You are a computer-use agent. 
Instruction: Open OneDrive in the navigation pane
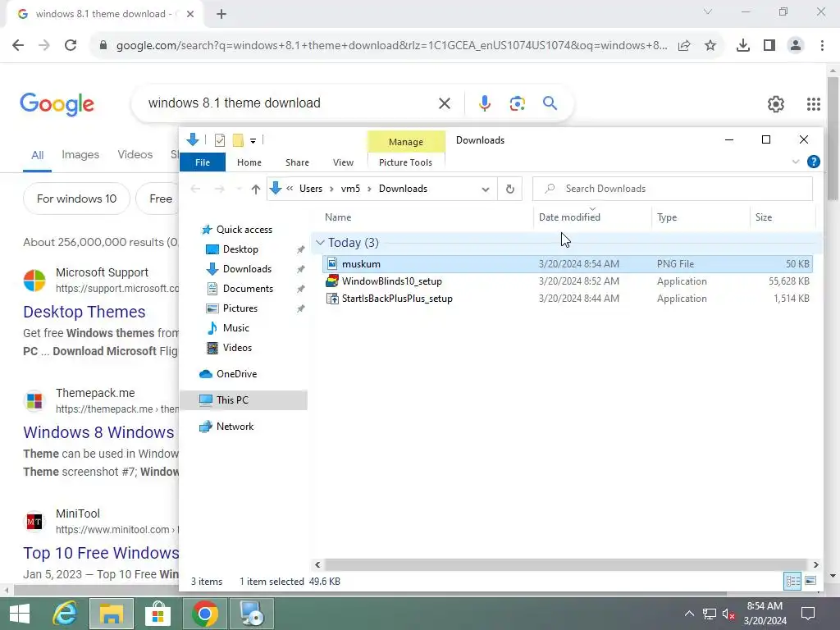[x=236, y=374]
